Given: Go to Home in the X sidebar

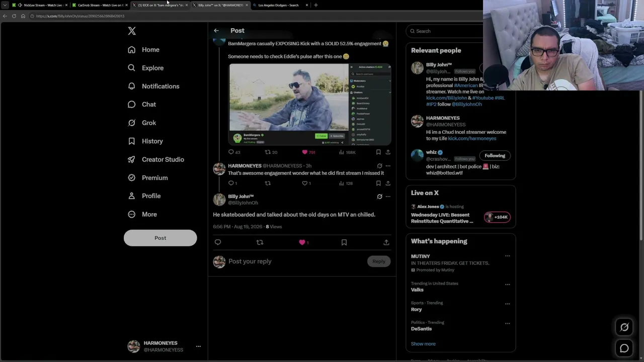Looking at the screenshot, I should [144, 50].
